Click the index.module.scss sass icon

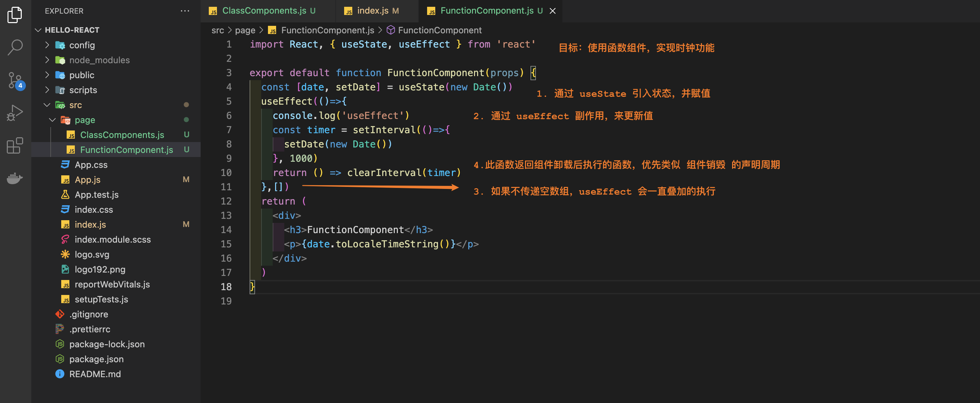coord(65,240)
